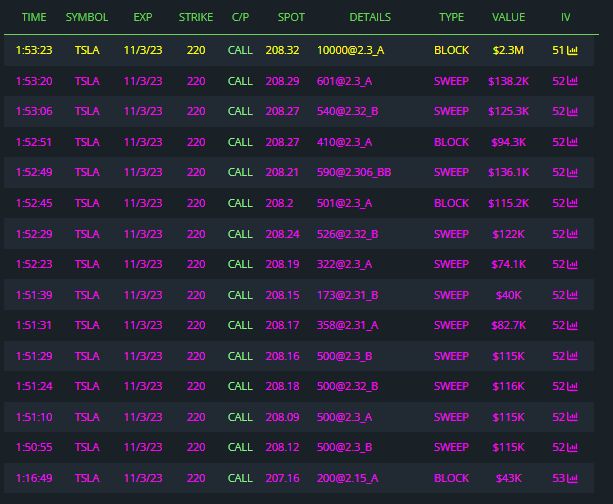Viewport: 613px width, 504px height.
Task: Click the 1:16:49 time cell
Action: pyautogui.click(x=34, y=478)
